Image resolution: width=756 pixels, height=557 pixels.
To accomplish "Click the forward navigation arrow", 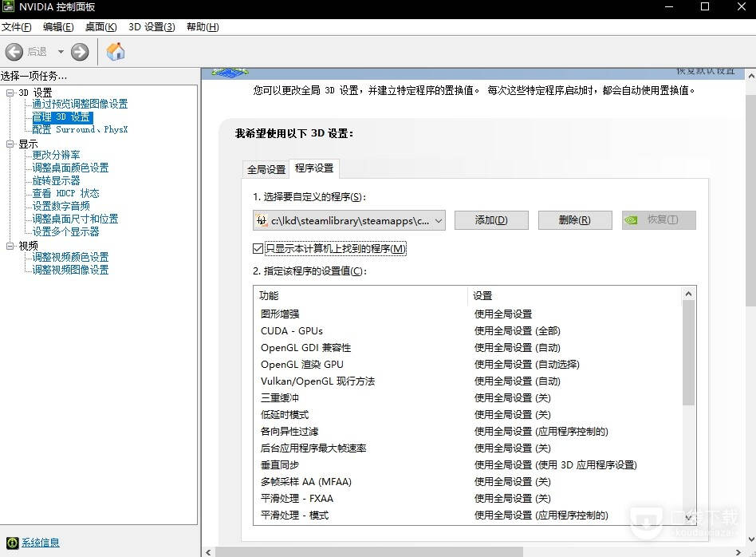I will point(77,51).
